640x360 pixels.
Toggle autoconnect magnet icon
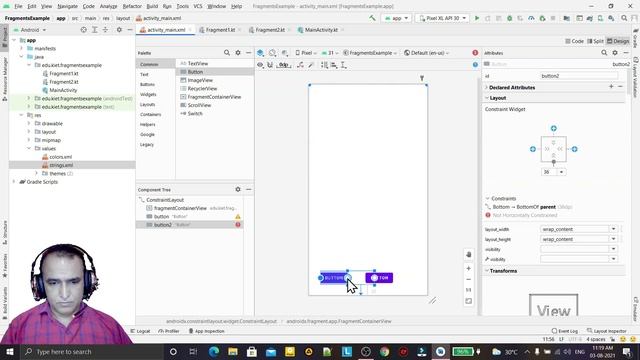[270, 65]
